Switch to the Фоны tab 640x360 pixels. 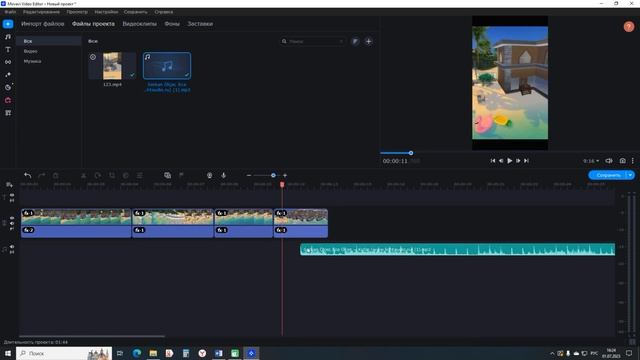click(172, 24)
